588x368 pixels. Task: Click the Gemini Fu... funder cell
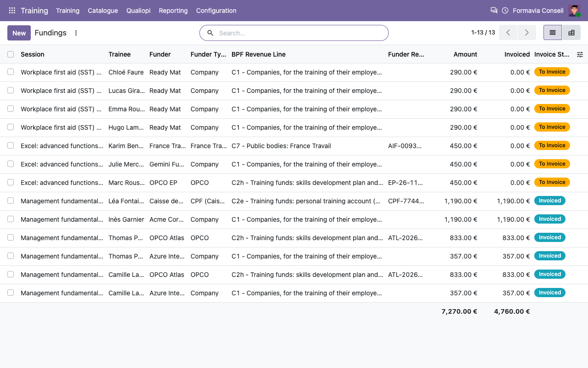[168, 164]
